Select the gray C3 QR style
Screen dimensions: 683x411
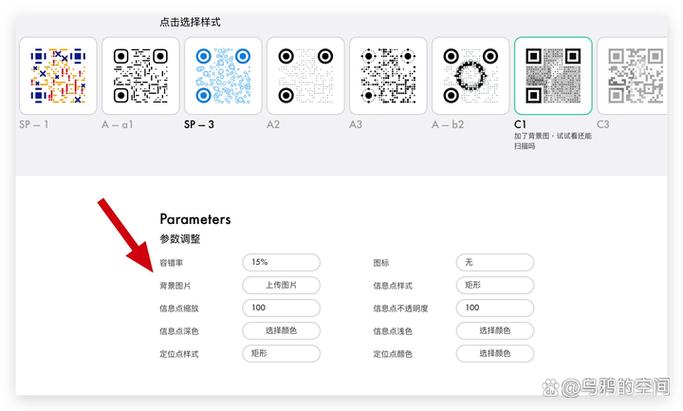tap(632, 76)
